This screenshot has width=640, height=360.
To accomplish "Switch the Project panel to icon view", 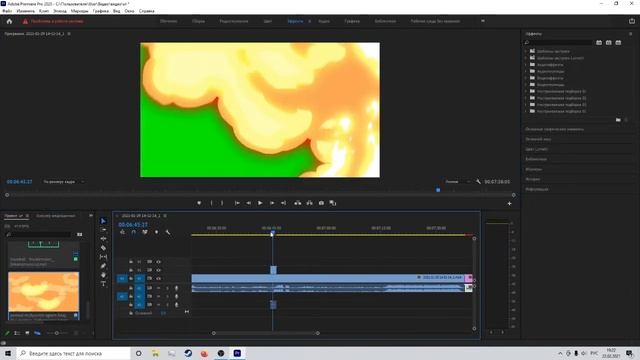I will [x=27, y=333].
